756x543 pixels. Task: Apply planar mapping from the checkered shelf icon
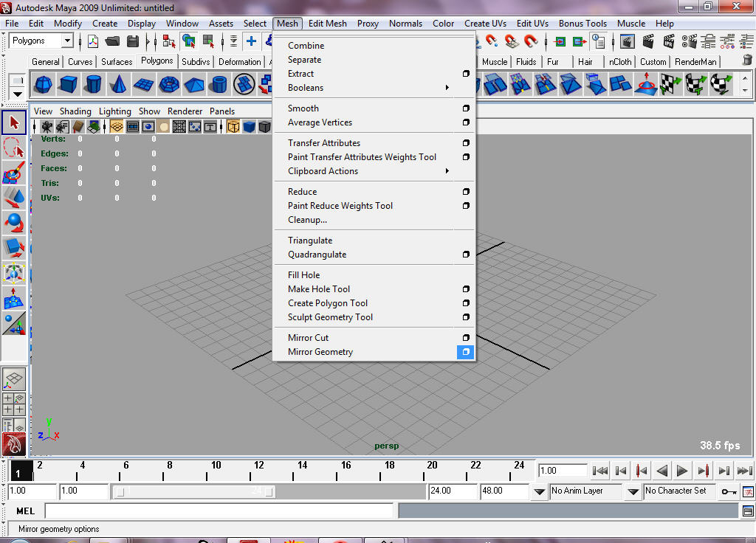point(670,84)
